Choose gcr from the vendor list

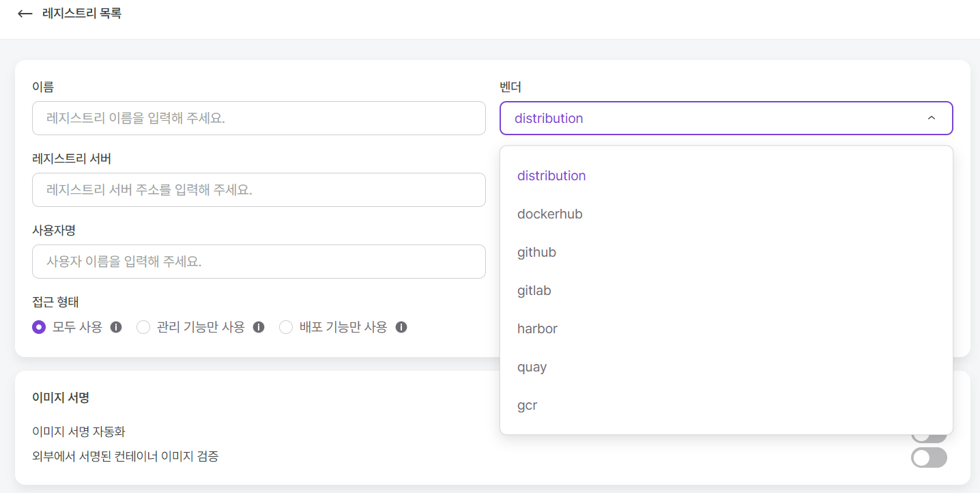click(726, 405)
